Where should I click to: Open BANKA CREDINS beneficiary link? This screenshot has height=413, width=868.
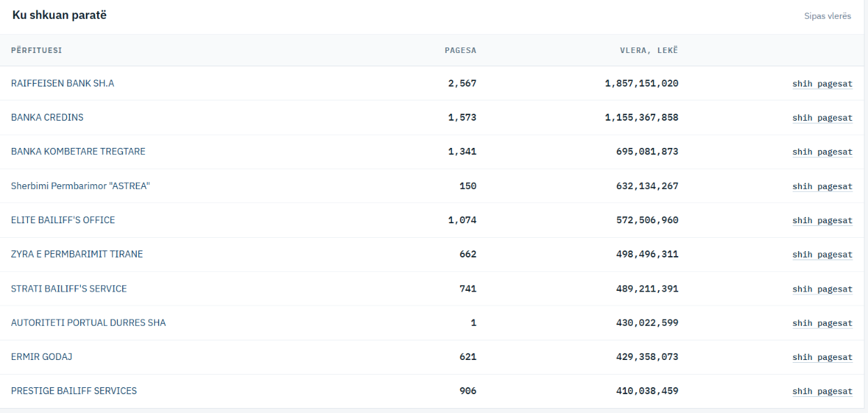tap(47, 118)
